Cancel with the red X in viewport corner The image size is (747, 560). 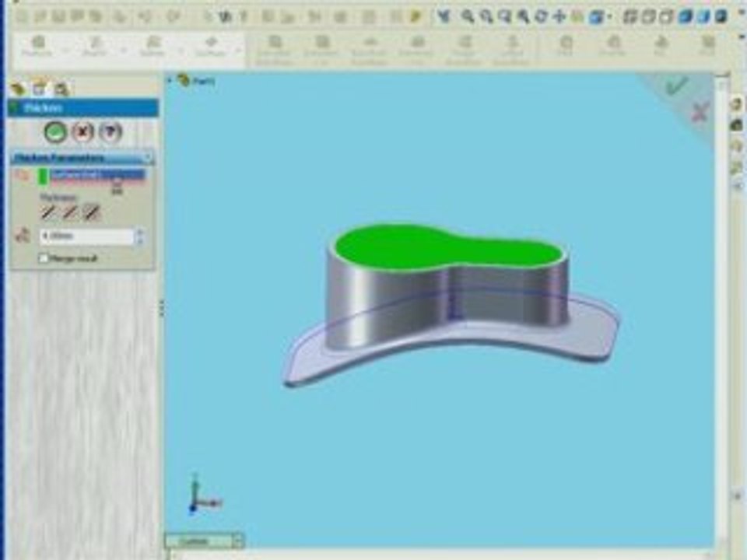tap(700, 113)
